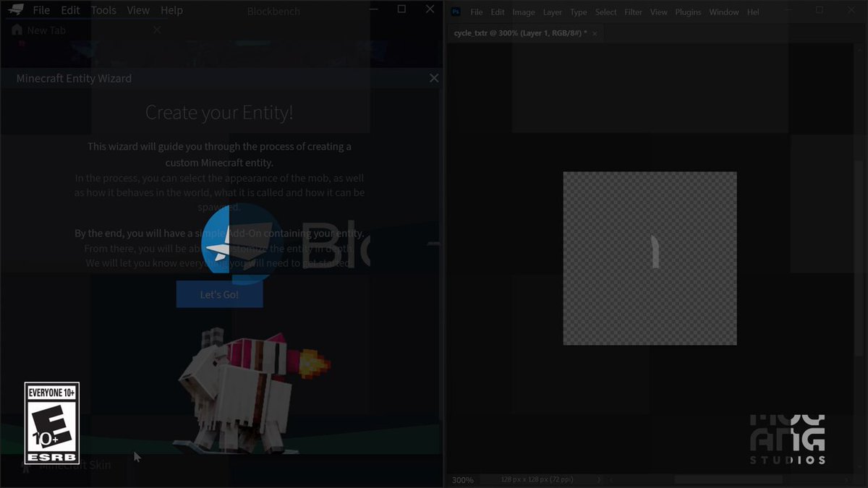
Task: Close the cycle_txtr document tab
Action: 595,33
